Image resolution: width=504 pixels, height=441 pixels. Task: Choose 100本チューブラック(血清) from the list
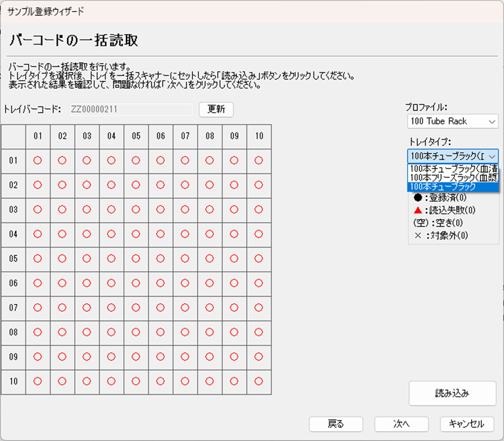tap(451, 168)
